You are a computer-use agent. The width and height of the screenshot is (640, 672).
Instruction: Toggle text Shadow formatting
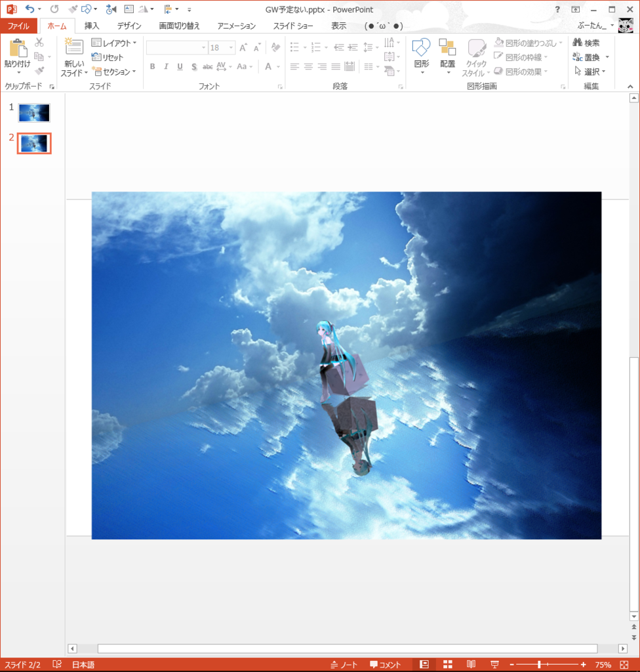point(194,66)
